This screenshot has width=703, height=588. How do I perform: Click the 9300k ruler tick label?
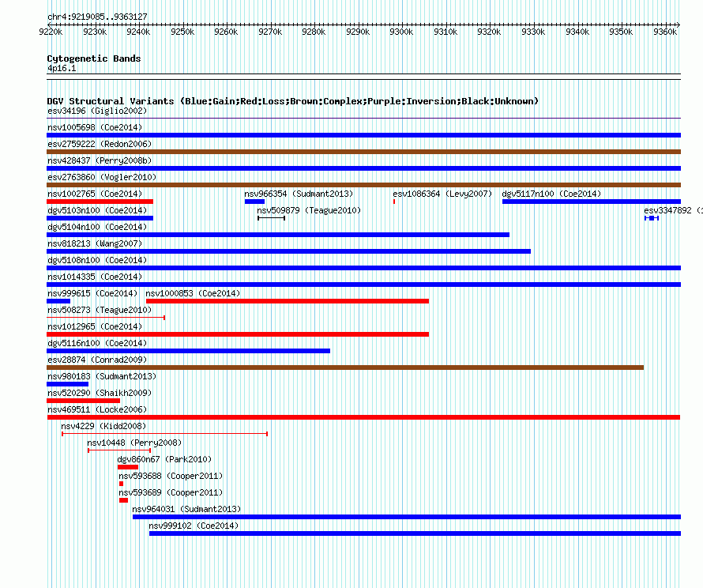pos(401,32)
